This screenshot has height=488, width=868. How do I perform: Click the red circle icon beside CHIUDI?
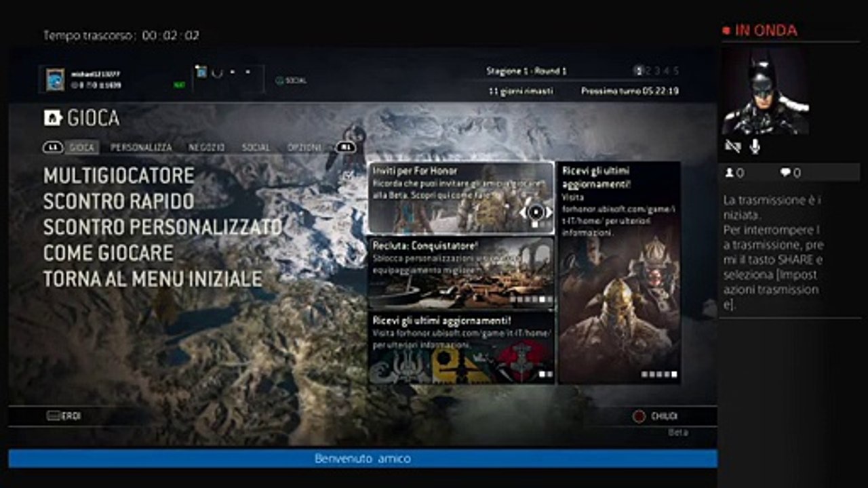click(x=639, y=416)
